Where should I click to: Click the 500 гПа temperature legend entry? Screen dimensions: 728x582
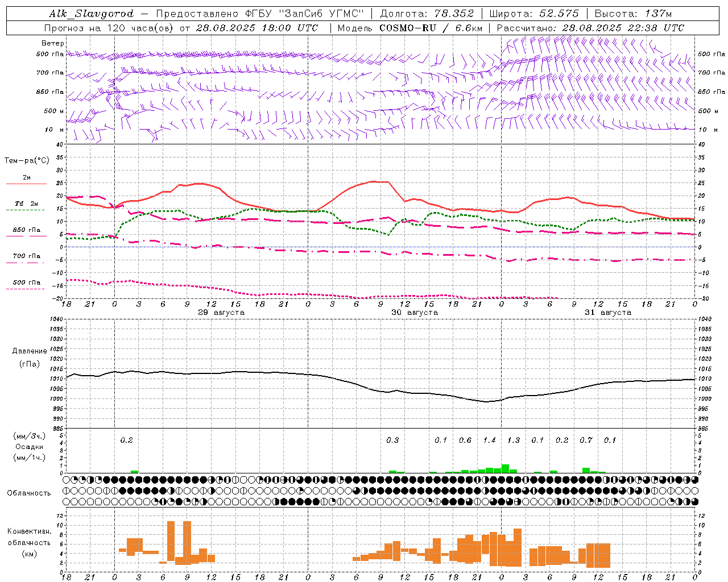(x=27, y=282)
